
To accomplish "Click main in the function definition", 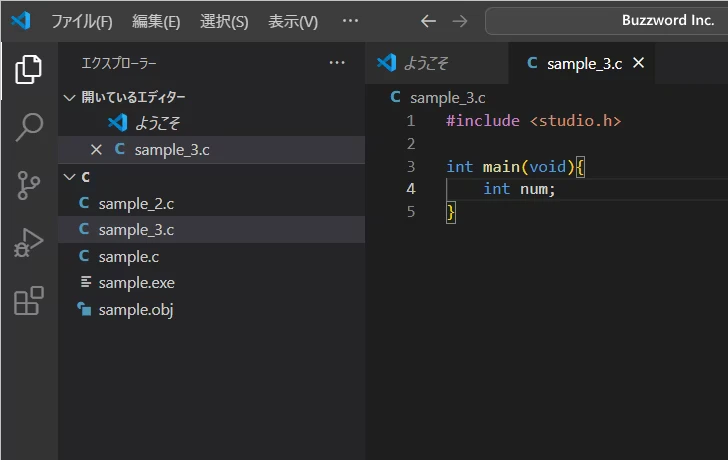I will click(501, 167).
